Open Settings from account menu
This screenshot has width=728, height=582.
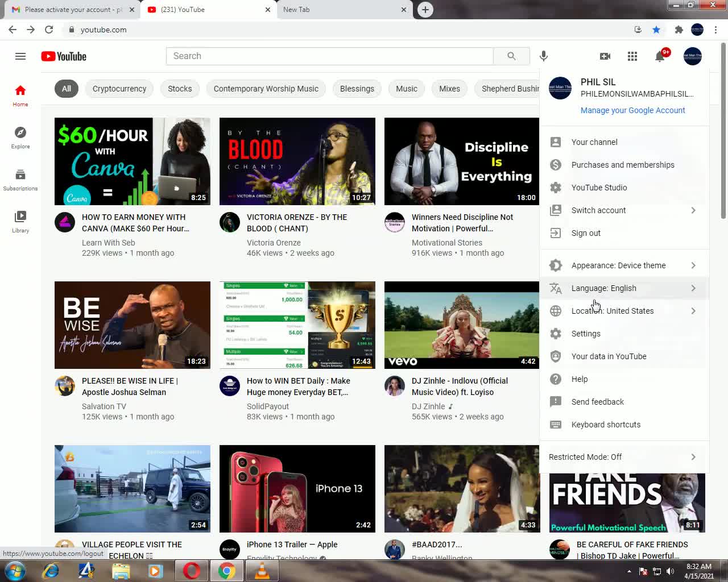pos(624,334)
